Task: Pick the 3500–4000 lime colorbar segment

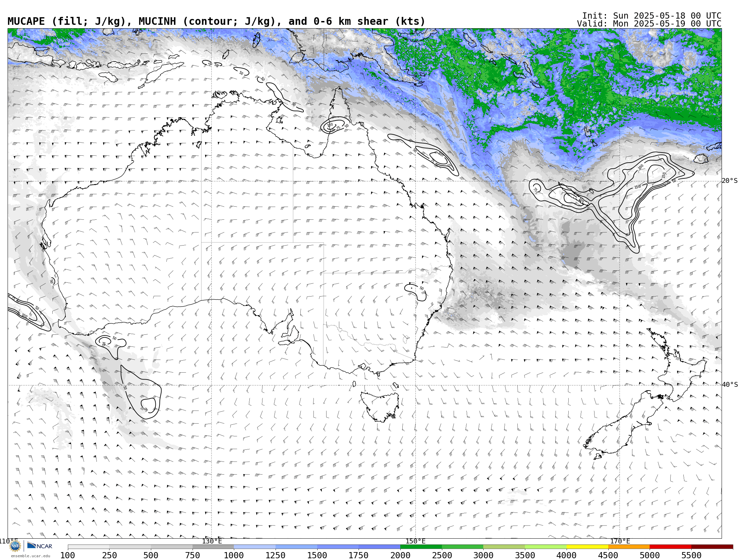Action: [x=546, y=547]
